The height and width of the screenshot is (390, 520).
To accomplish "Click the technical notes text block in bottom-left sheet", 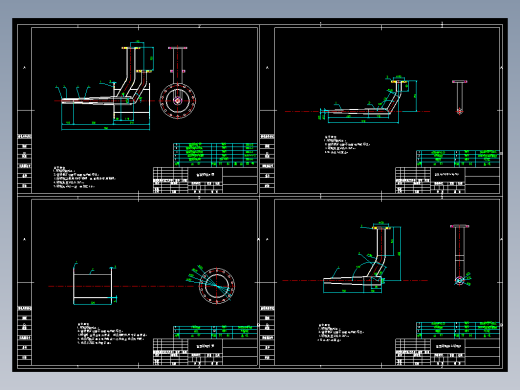I will tap(112, 333).
